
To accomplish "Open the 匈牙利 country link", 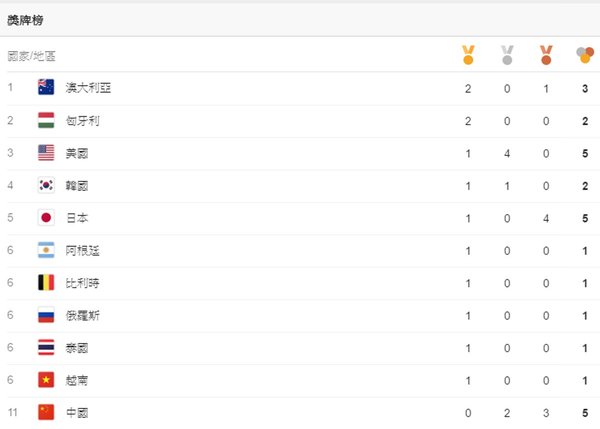I will click(x=83, y=121).
